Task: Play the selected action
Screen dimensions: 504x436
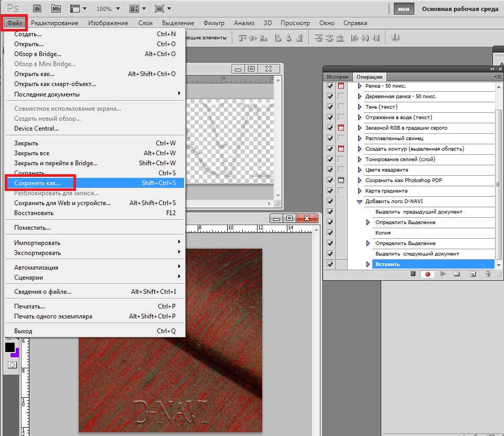Action: [x=443, y=274]
